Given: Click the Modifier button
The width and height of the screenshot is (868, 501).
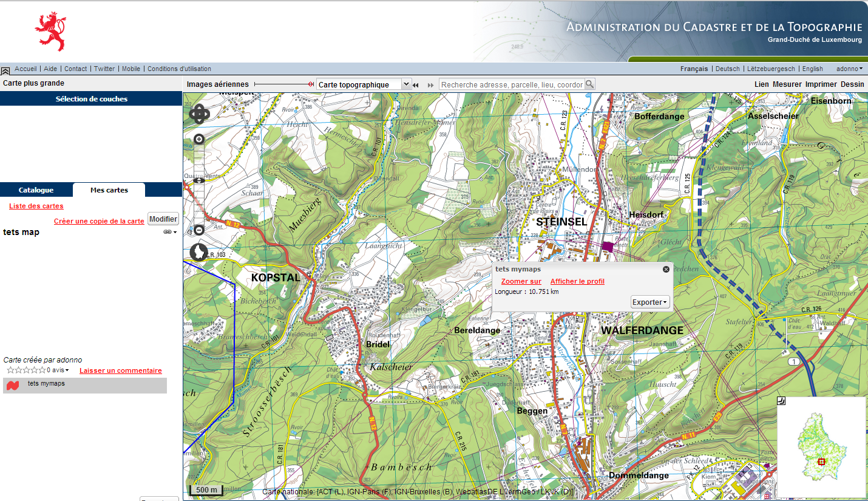Looking at the screenshot, I should click(163, 219).
